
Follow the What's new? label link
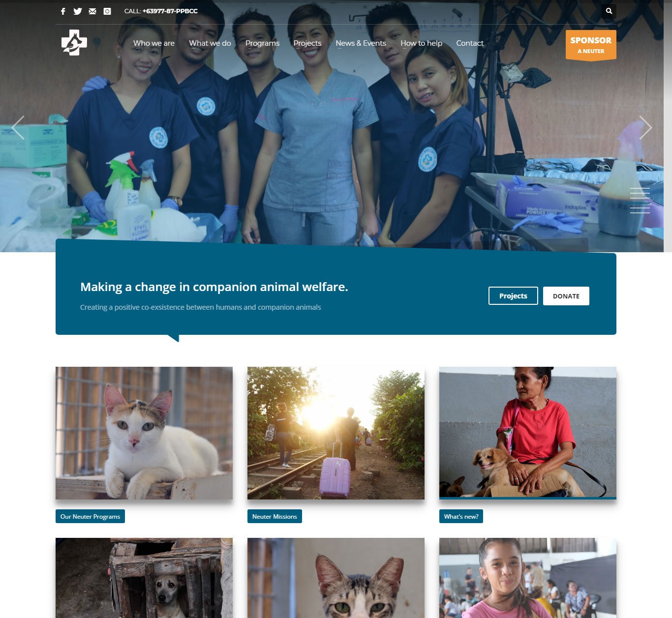click(461, 516)
